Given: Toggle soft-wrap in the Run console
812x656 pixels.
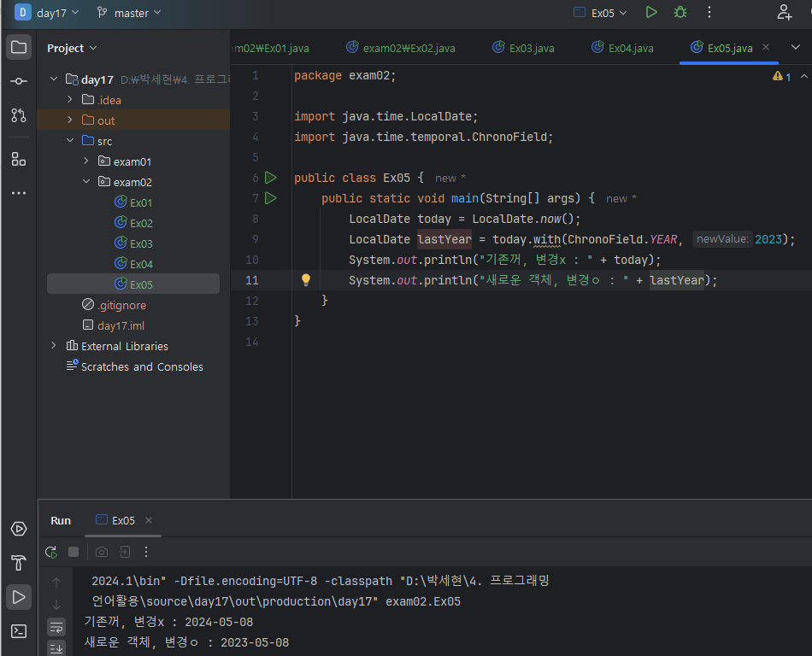Looking at the screenshot, I should pos(56,627).
